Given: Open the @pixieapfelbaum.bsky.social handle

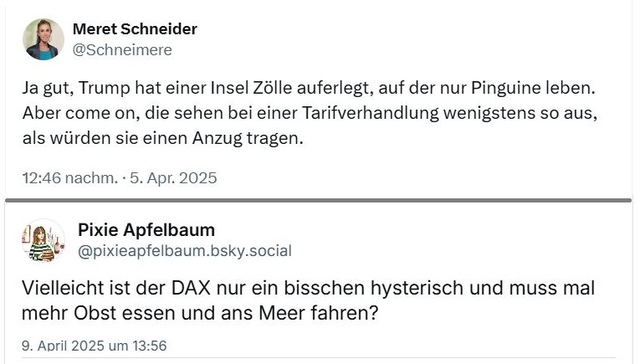Looking at the screenshot, I should [184, 251].
